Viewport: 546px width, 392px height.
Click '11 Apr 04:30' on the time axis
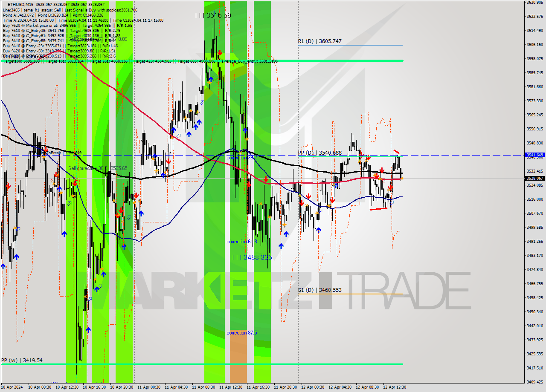tap(176, 387)
